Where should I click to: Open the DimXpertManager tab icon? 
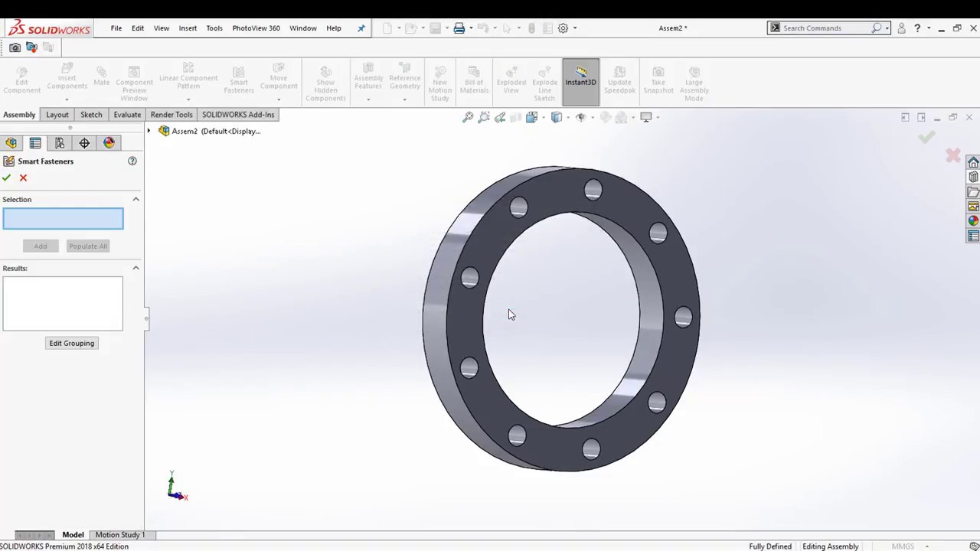pyautogui.click(x=84, y=143)
